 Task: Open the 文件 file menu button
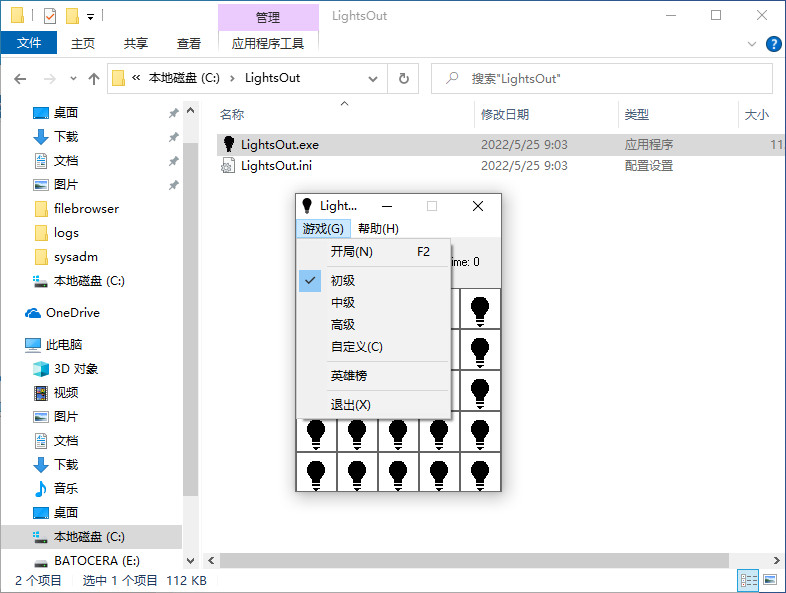tap(29, 43)
